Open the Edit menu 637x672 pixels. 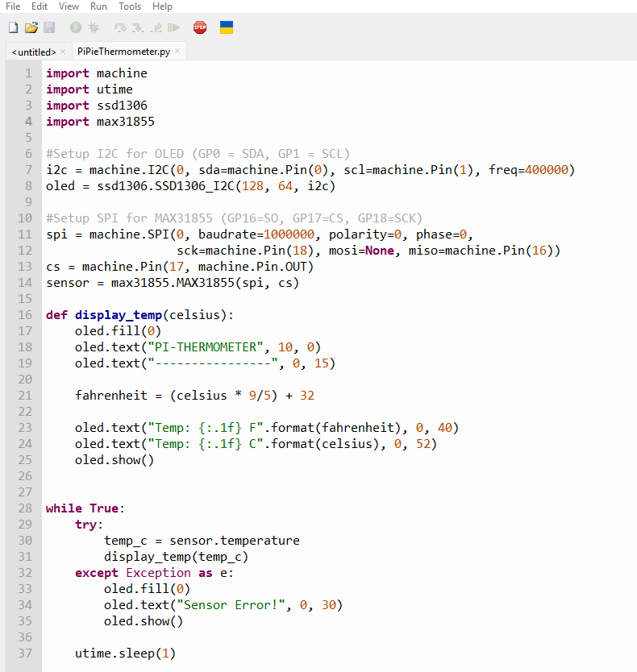[x=40, y=6]
